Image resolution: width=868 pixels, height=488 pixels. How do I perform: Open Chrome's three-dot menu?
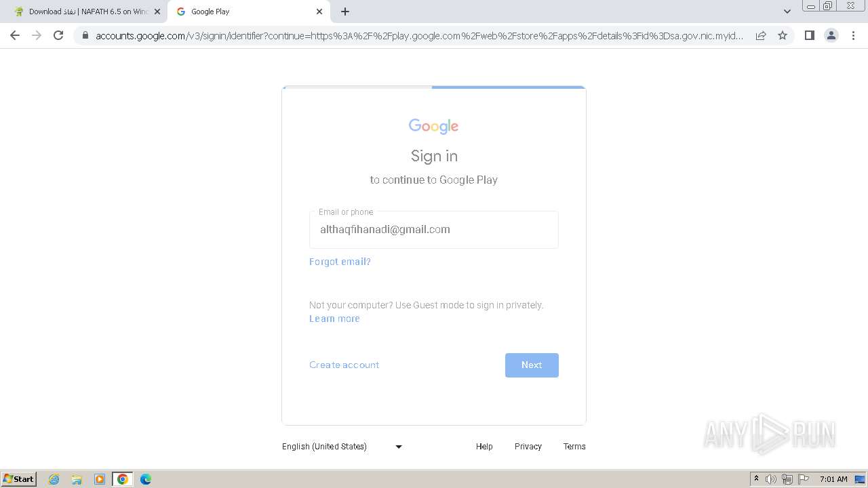[854, 35]
